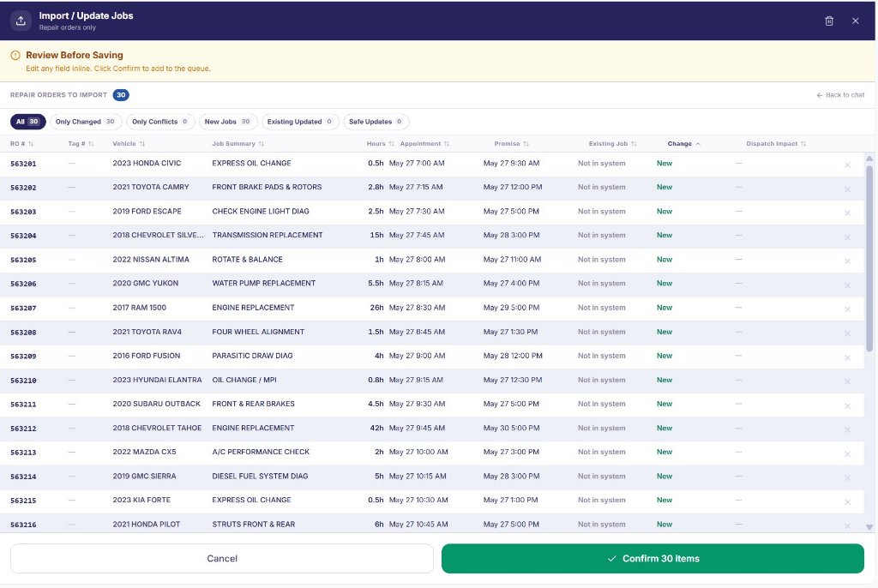Edit job OIL CHANGE / MPI
878x588 pixels.
tap(244, 380)
